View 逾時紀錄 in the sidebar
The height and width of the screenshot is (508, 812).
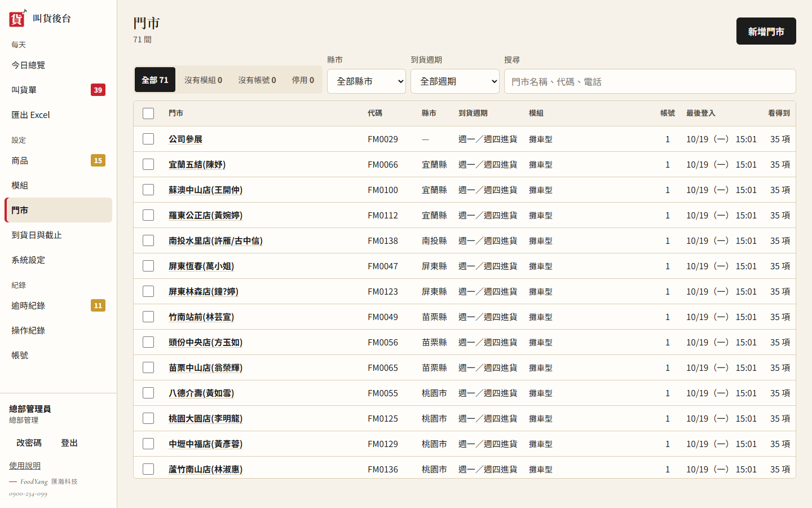[x=59, y=305]
